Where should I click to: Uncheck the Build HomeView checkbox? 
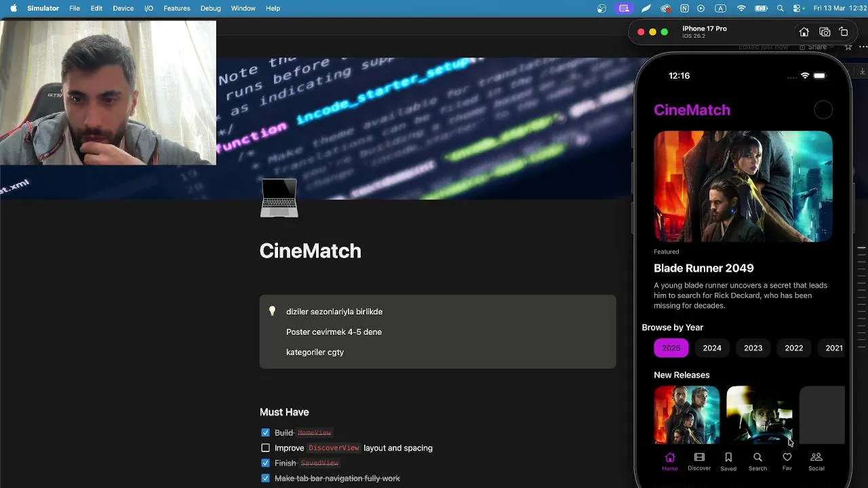[265, 432]
